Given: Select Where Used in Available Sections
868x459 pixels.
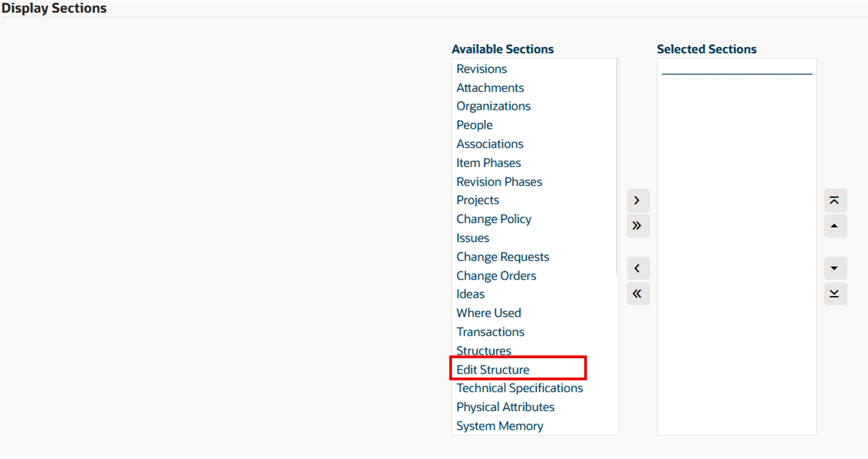Looking at the screenshot, I should (488, 313).
